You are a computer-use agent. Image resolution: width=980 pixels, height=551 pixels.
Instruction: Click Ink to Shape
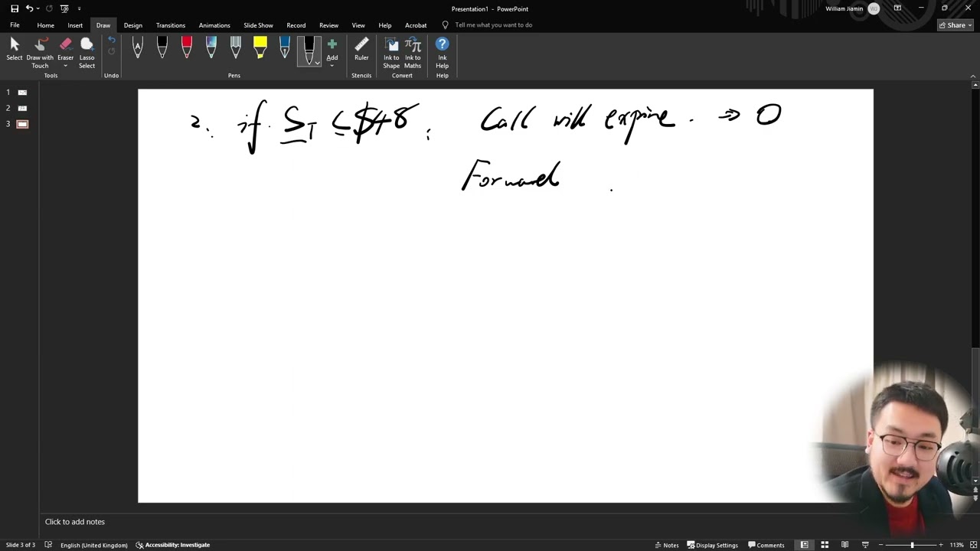tap(391, 53)
